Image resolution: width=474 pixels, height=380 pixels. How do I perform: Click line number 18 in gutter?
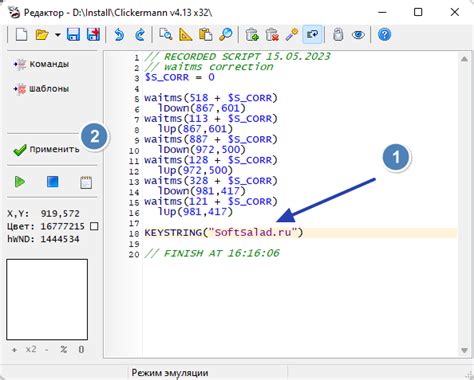[134, 233]
